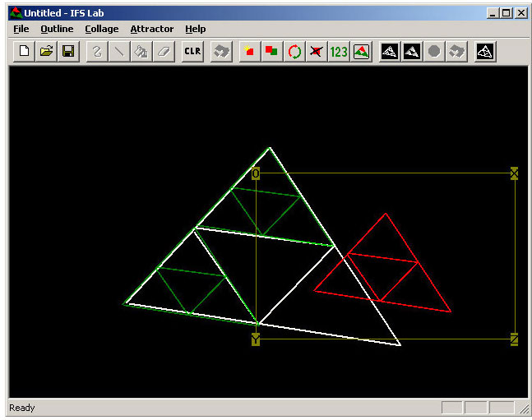Click the red-green circular arrows icon

[294, 52]
